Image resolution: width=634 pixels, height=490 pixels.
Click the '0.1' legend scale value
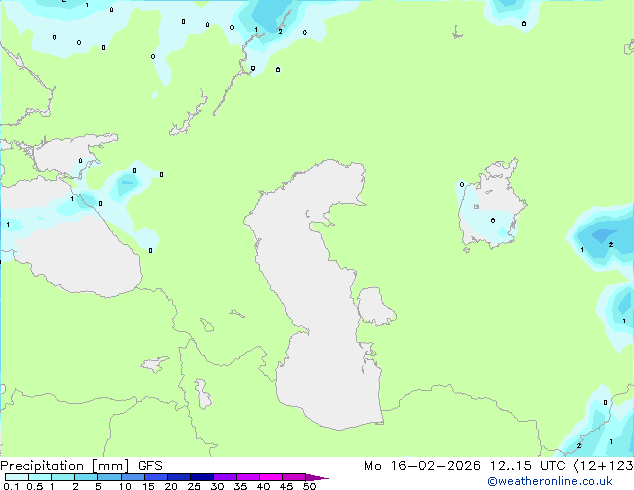[11, 486]
